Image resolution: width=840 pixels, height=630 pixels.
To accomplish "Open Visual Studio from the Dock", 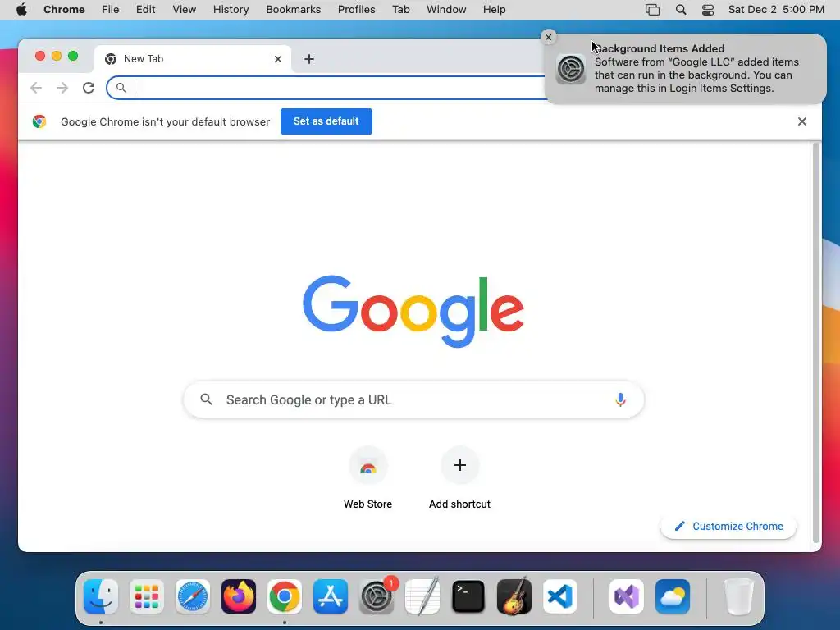I will pos(627,596).
